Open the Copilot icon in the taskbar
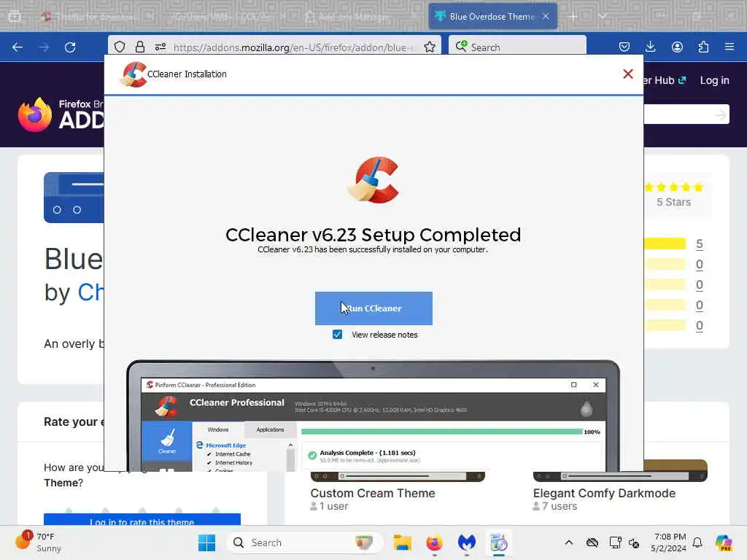The height and width of the screenshot is (560, 747). click(724, 542)
